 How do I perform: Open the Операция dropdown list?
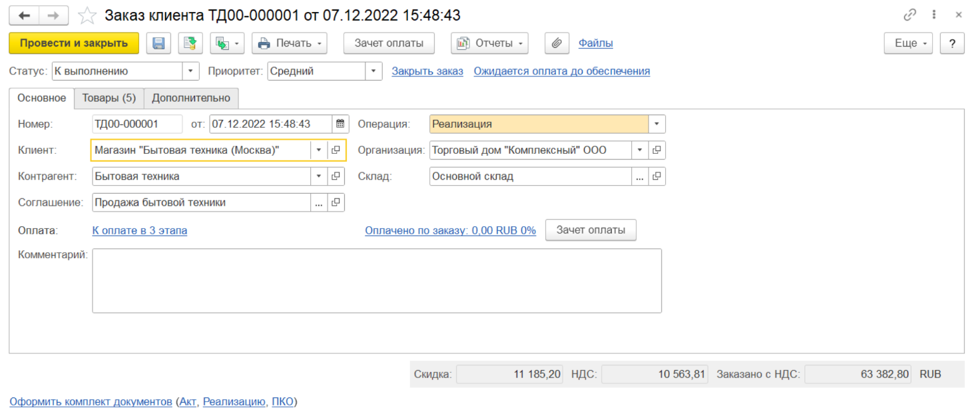coord(656,124)
